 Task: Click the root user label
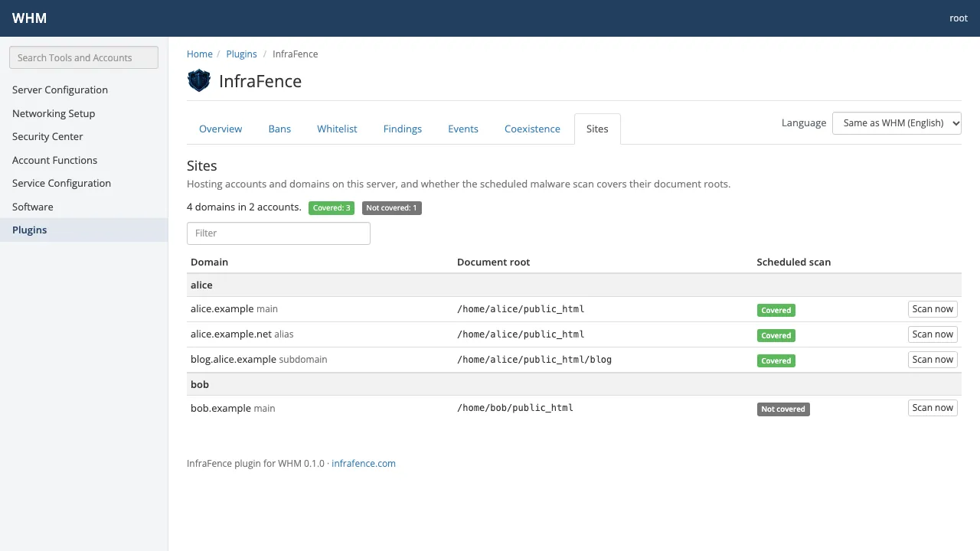[x=959, y=18]
